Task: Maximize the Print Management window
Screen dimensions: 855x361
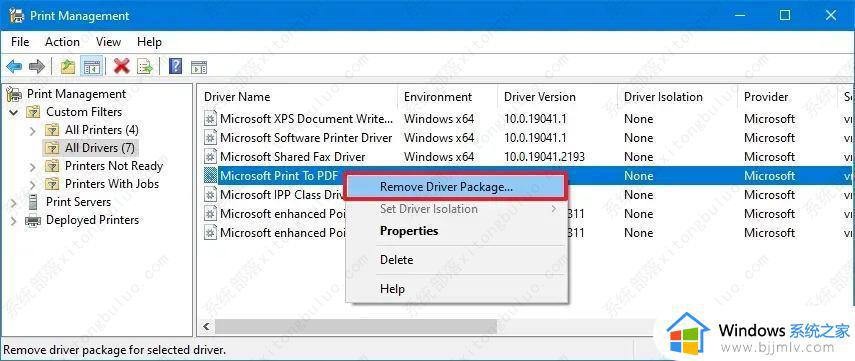Action: 785,15
